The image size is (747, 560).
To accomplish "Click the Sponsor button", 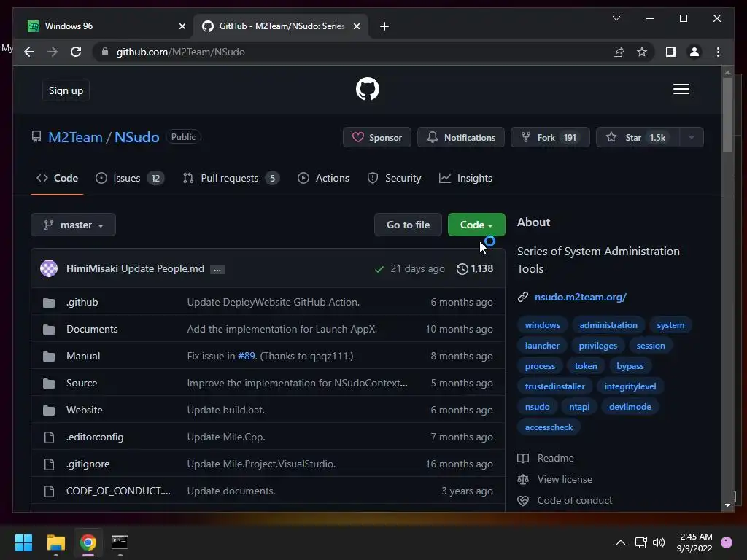I will (x=377, y=138).
